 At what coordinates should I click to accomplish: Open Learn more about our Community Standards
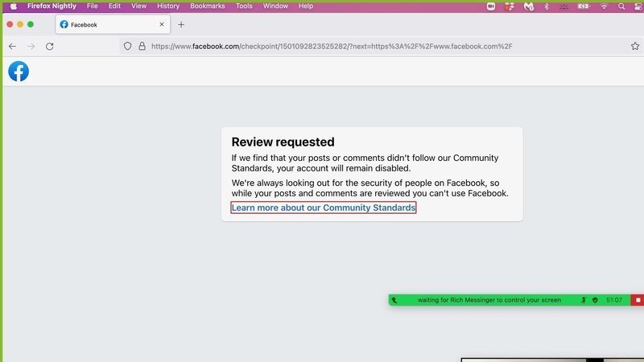coord(323,208)
